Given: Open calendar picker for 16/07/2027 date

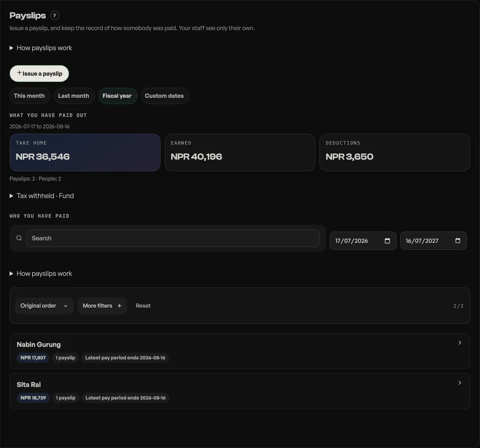Looking at the screenshot, I should pyautogui.click(x=458, y=241).
